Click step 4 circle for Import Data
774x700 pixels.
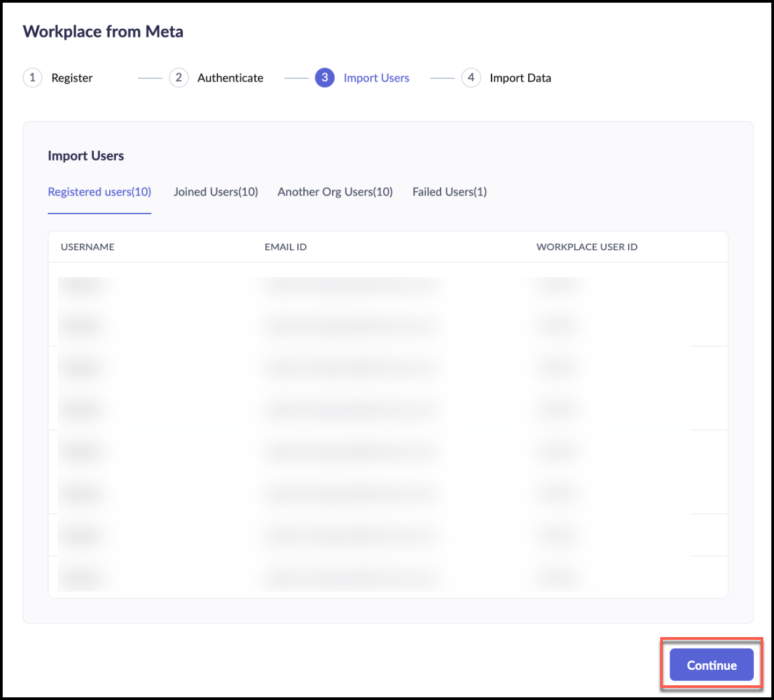(x=471, y=78)
